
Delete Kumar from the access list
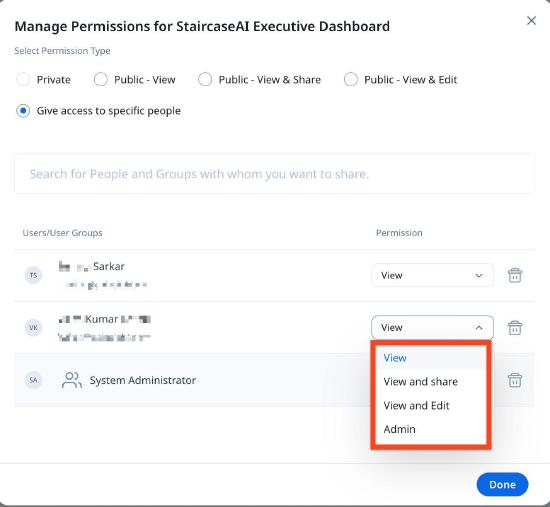pyautogui.click(x=515, y=328)
